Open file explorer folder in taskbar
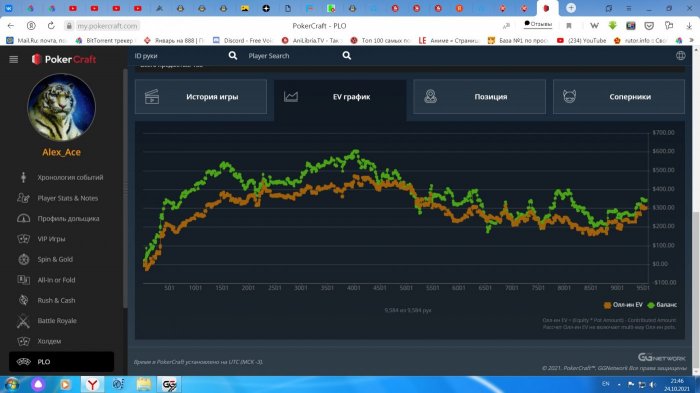Image resolution: width=700 pixels, height=393 pixels. pyautogui.click(x=144, y=384)
